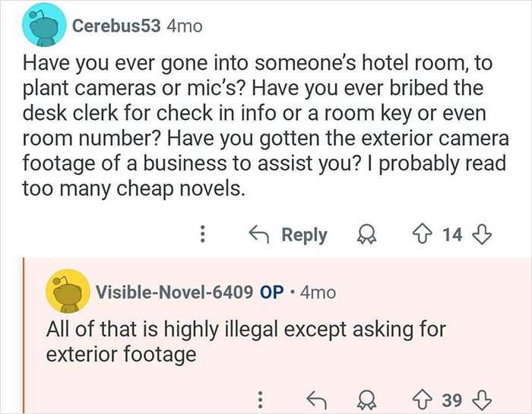Click the vote count 14
This screenshot has height=414, width=532.
pos(451,235)
